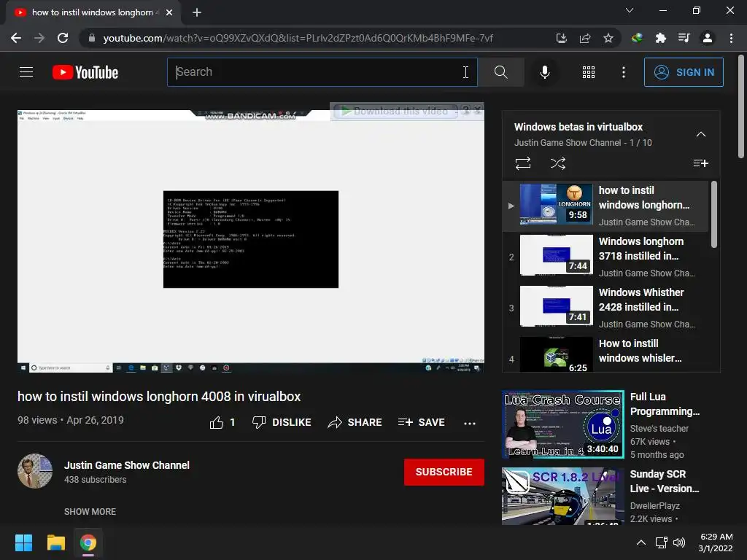Click the search magnifier button

pyautogui.click(x=500, y=72)
